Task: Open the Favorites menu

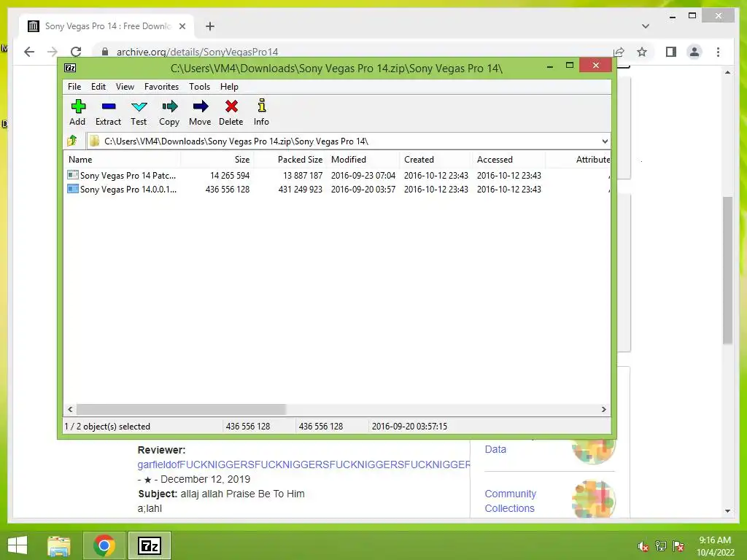Action: [161, 87]
